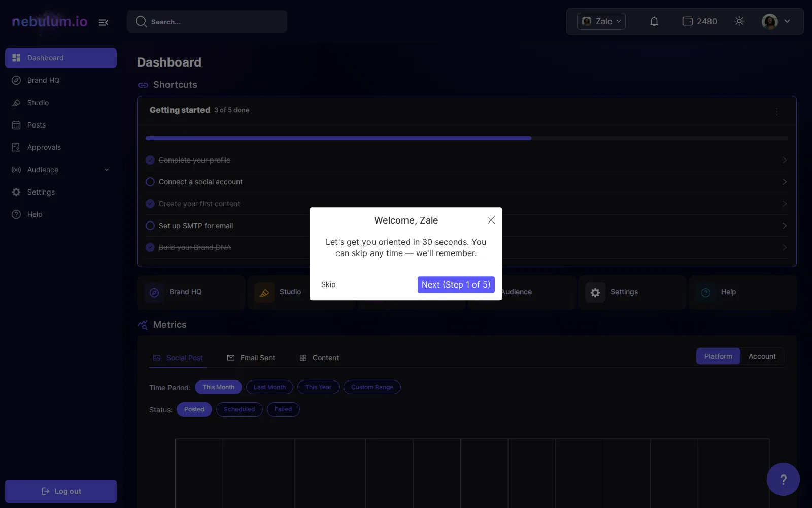Open Brand HQ shortcut card
The width and height of the screenshot is (812, 508).
pos(191,293)
